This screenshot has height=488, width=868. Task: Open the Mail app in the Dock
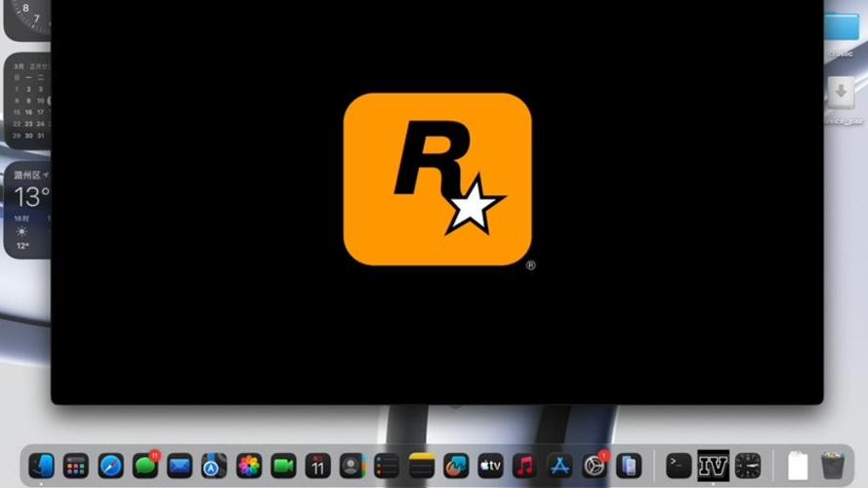[180, 466]
